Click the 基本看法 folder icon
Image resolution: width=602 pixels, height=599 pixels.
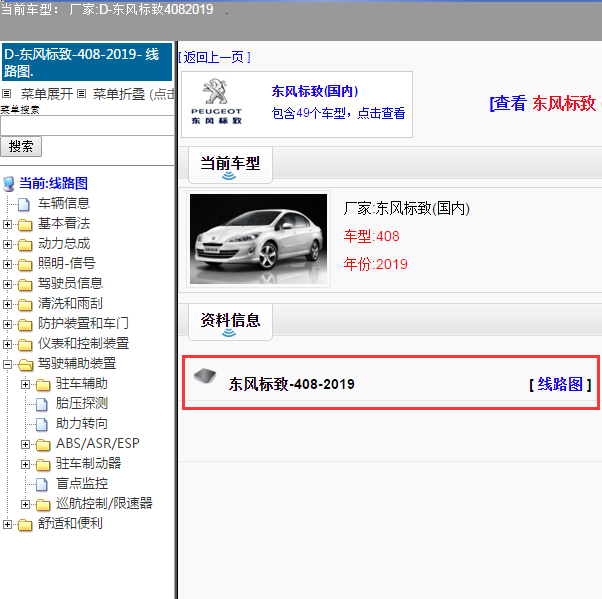click(25, 224)
